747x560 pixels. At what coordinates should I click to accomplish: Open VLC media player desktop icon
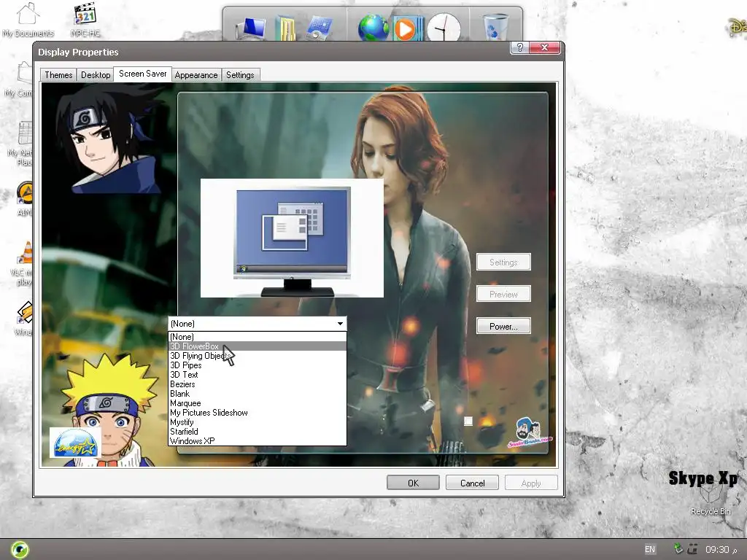tap(23, 264)
